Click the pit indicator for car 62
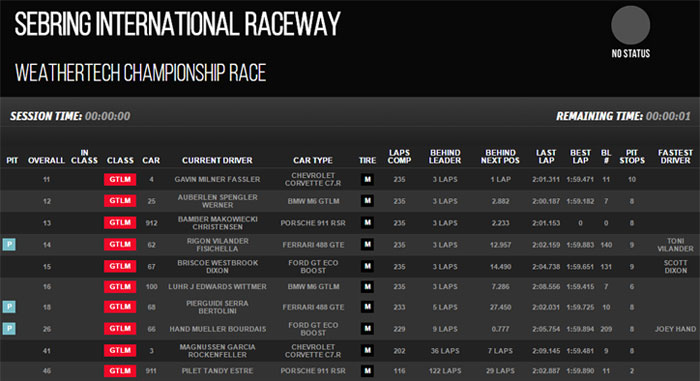Screen dimensions: 700x381 click(9, 244)
